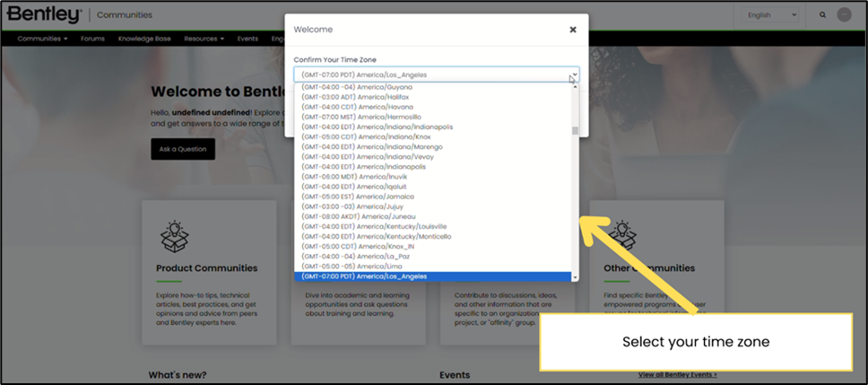
Task: Select America/Juneau time zone
Action: click(432, 216)
